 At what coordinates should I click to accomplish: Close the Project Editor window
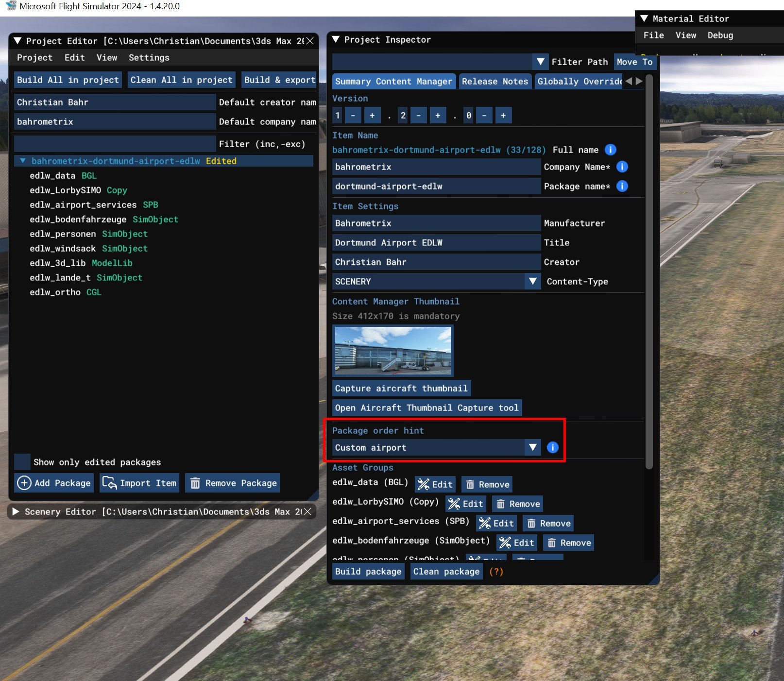pyautogui.click(x=310, y=41)
